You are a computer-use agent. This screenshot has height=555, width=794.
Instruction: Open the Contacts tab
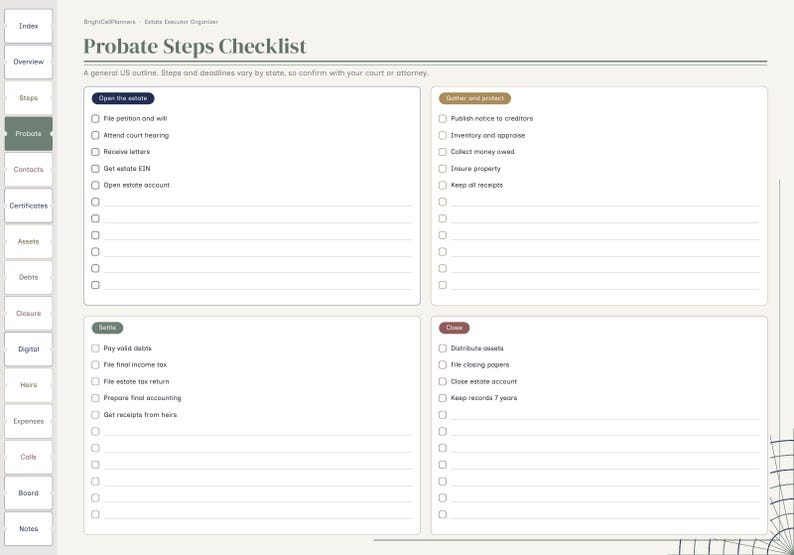[28, 170]
